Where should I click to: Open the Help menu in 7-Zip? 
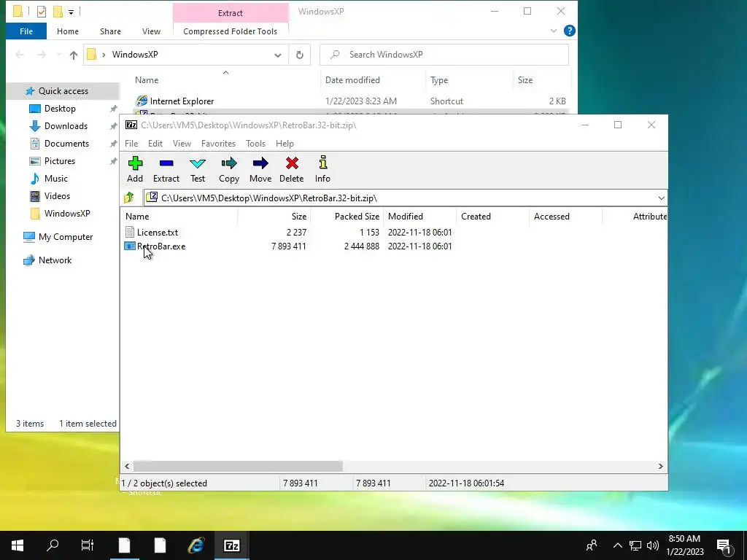[285, 144]
